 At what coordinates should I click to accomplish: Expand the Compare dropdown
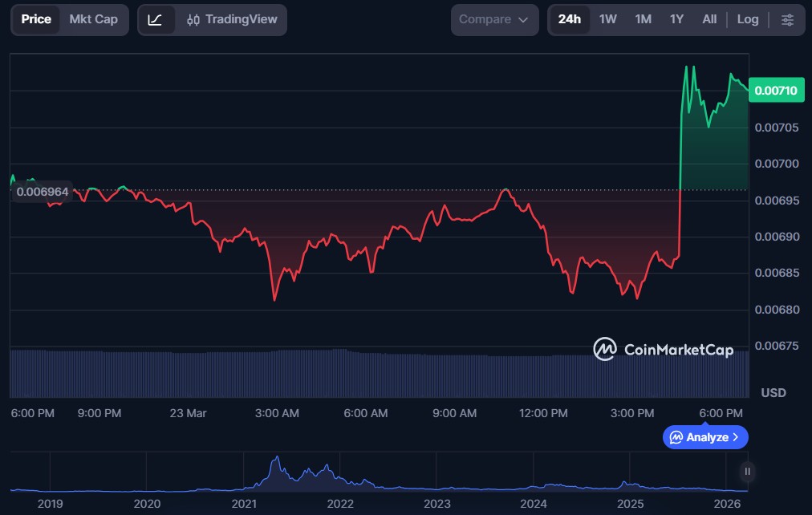tap(493, 19)
